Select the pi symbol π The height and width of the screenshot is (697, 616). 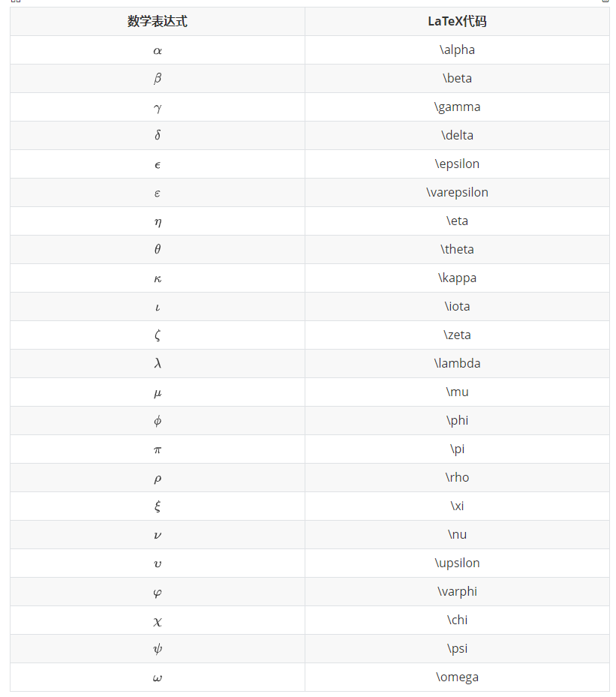(158, 449)
